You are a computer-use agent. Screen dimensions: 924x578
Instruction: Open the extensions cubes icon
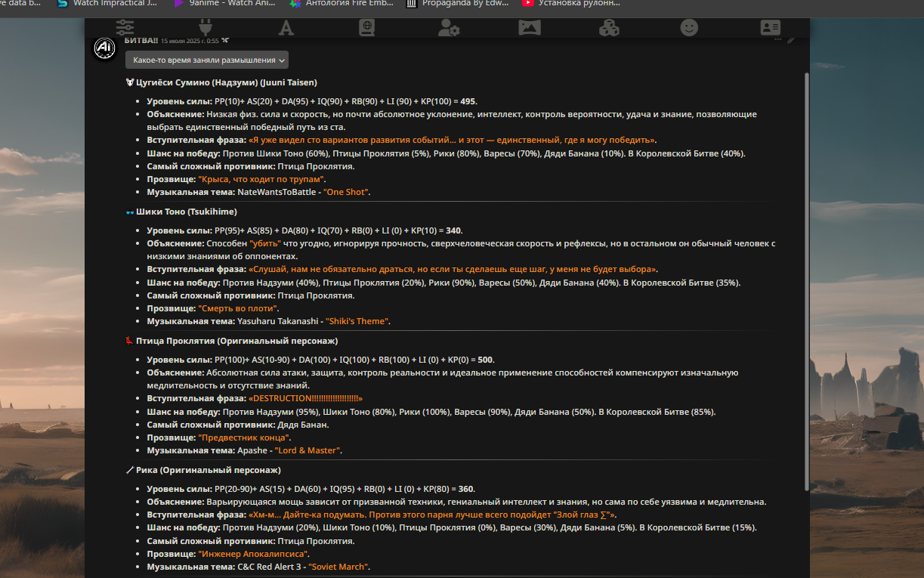[x=609, y=28]
